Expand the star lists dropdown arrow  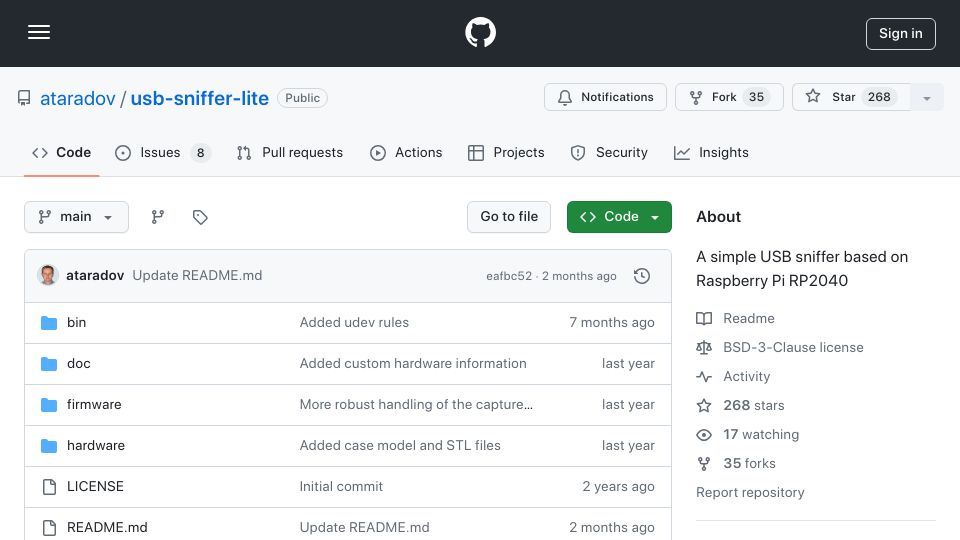point(927,98)
